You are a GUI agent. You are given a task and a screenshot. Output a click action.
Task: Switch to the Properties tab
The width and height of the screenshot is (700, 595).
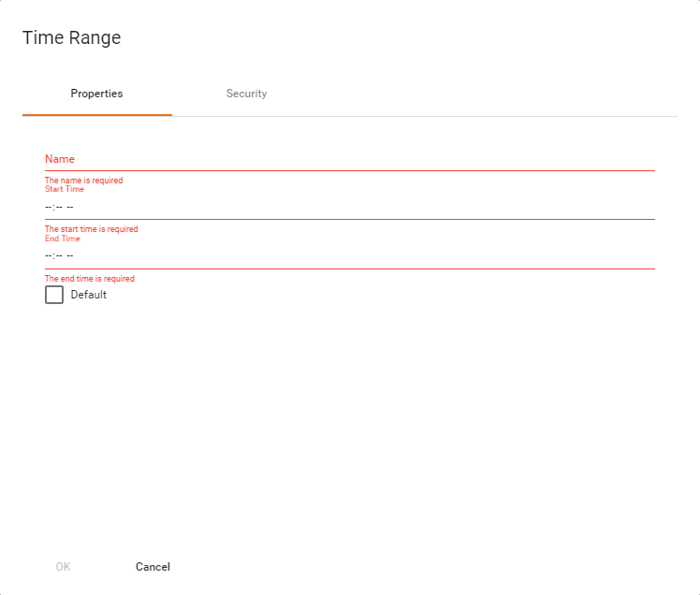coord(96,94)
